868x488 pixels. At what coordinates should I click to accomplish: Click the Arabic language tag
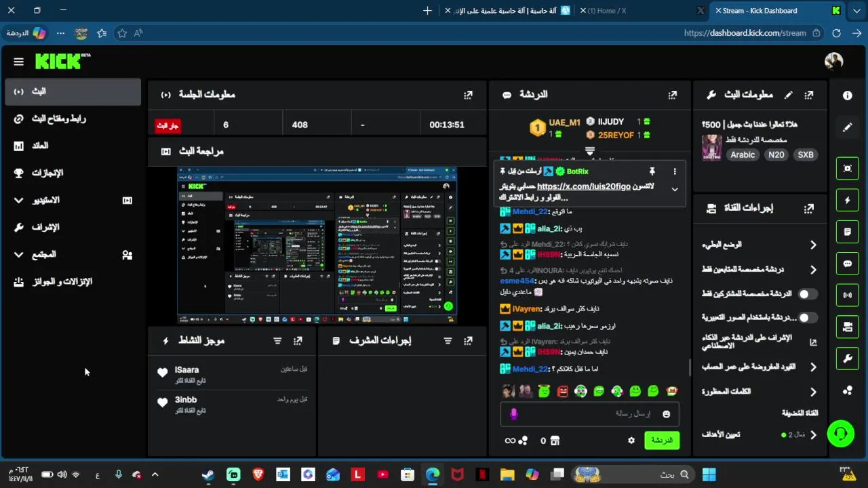coord(743,155)
